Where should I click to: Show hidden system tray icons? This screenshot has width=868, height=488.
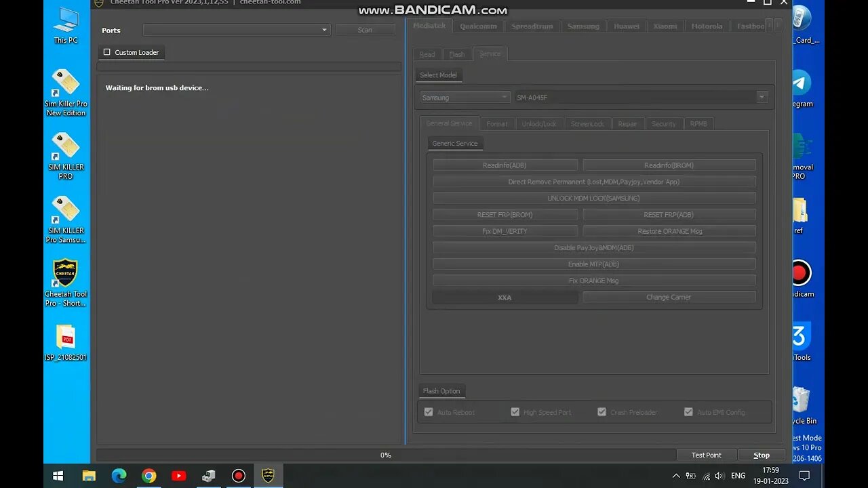coord(676,476)
